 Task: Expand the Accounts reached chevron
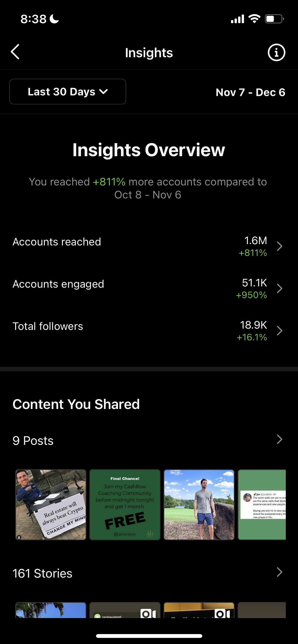point(279,246)
